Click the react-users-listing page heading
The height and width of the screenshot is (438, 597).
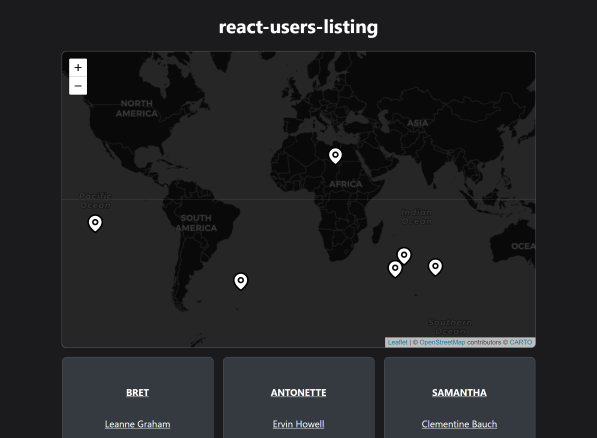pyautogui.click(x=298, y=27)
